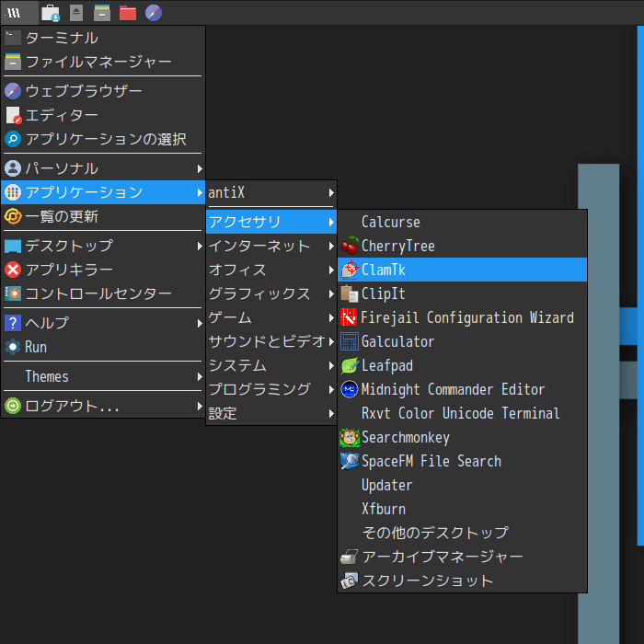Expand the パーソナル submenu
Image resolution: width=644 pixels, height=644 pixels.
[x=103, y=168]
